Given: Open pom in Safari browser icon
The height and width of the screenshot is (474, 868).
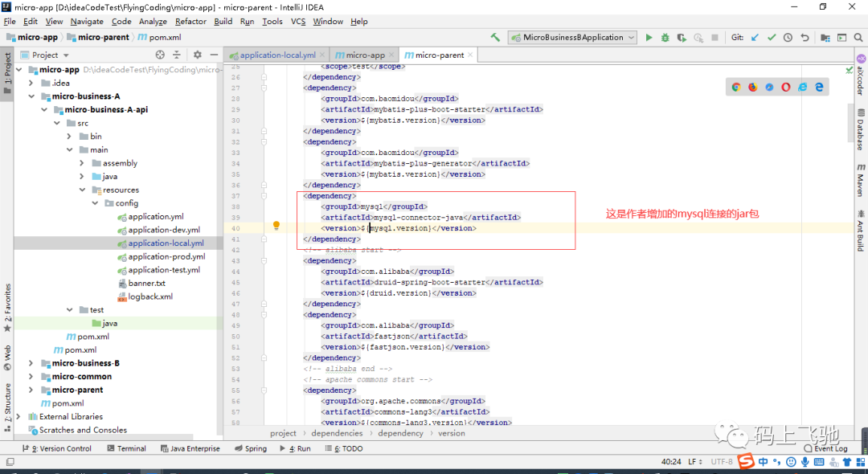Looking at the screenshot, I should 769,87.
